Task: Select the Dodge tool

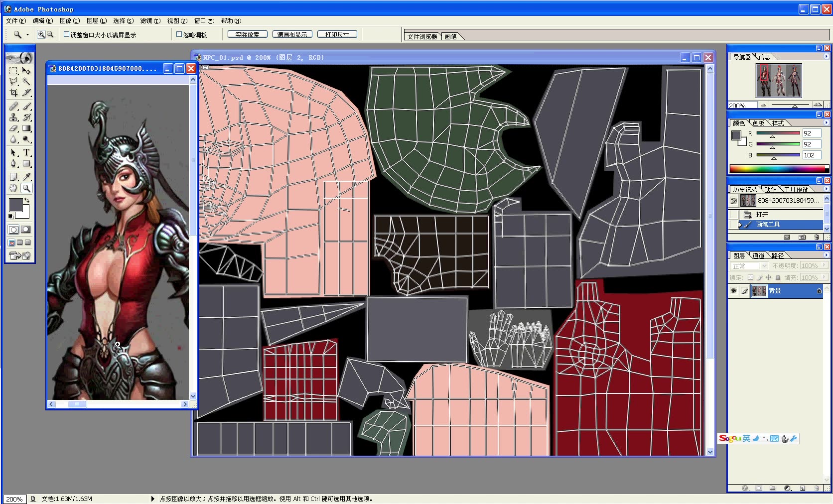Action: 26,139
